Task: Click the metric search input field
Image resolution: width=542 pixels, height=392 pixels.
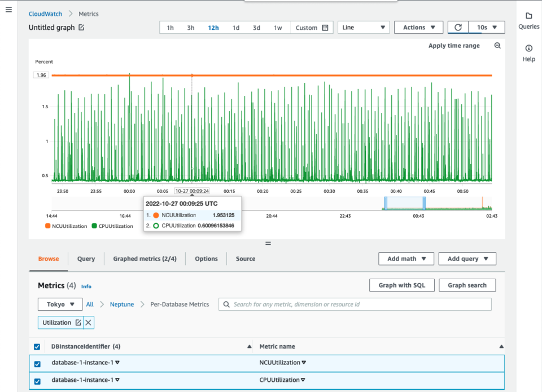Action: click(355, 304)
